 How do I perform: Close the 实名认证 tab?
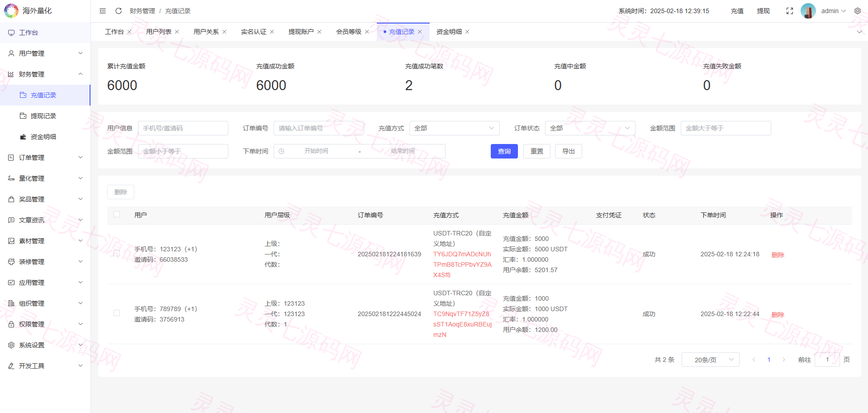click(272, 32)
